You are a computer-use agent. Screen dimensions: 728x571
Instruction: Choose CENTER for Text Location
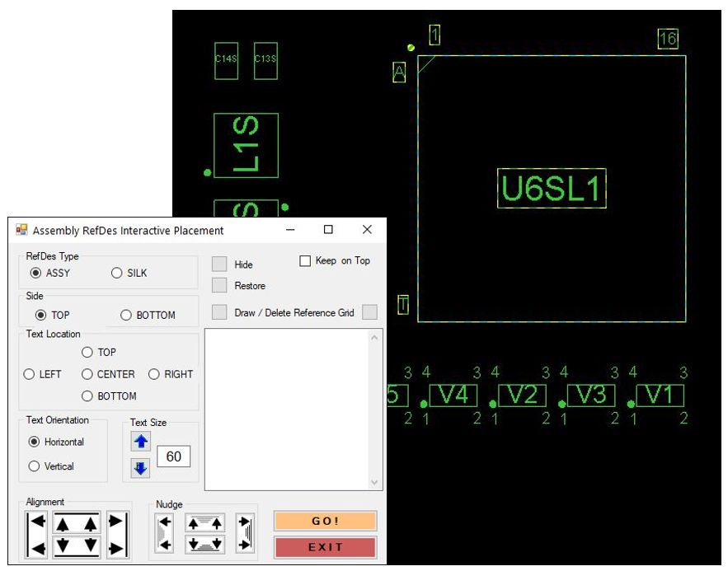pos(87,374)
